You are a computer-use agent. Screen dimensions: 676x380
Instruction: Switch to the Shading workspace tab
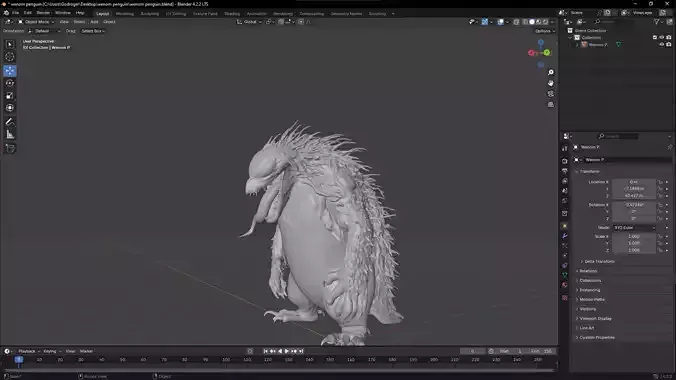pos(232,14)
